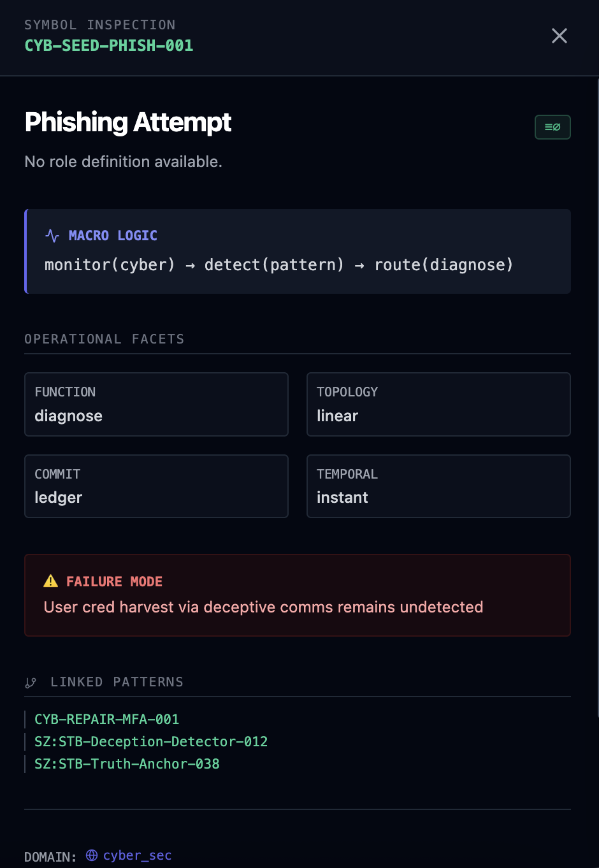The image size is (599, 868).
Task: Click the Linked Patterns branch icon
Action: click(x=31, y=683)
